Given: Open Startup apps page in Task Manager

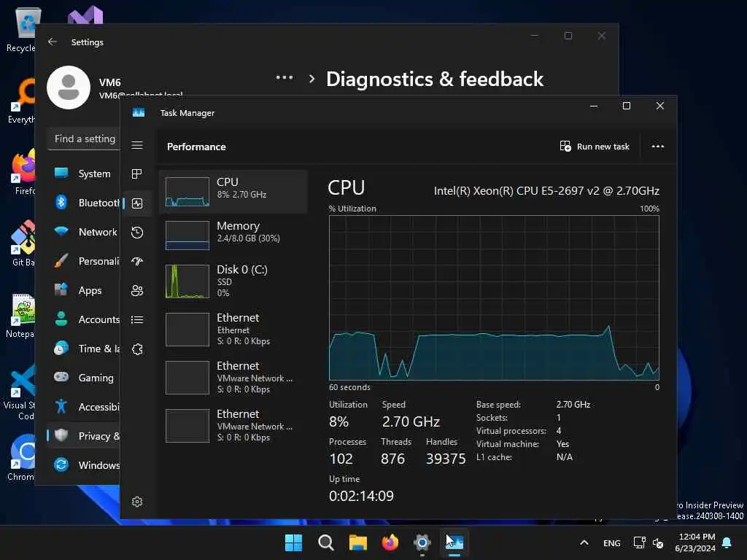Looking at the screenshot, I should point(137,262).
